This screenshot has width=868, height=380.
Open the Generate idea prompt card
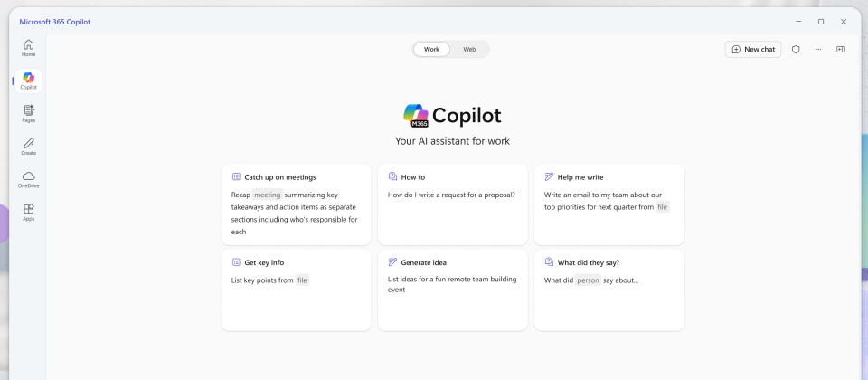(x=452, y=290)
